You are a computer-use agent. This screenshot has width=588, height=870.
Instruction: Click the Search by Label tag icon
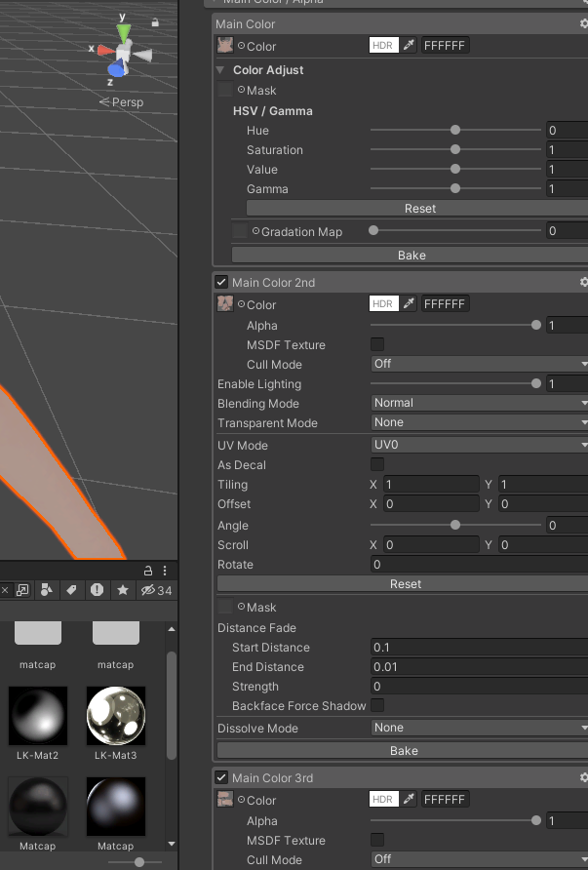tap(71, 590)
